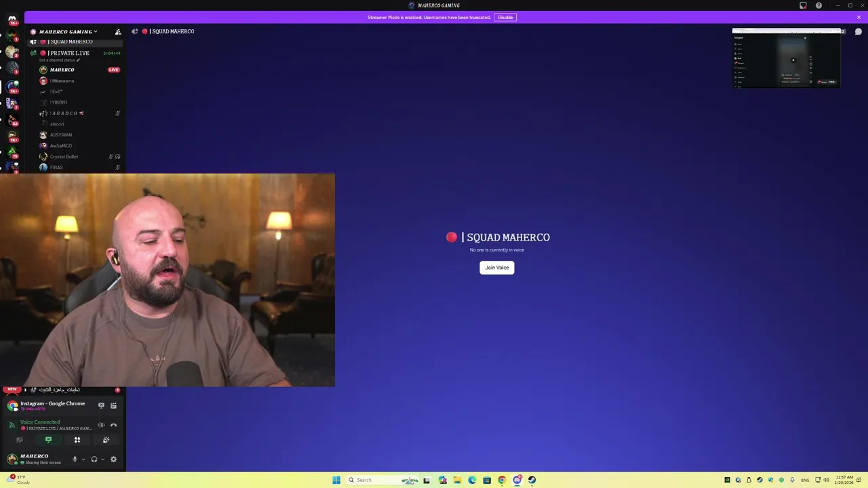868x488 pixels.
Task: Click the LIVE badge next to MAHERCO
Action: click(x=114, y=70)
